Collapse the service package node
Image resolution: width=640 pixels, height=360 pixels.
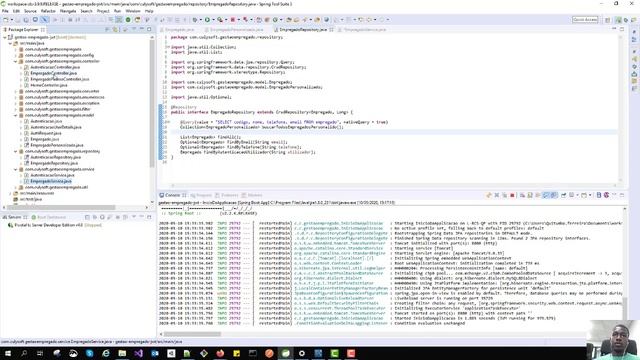tap(16, 169)
